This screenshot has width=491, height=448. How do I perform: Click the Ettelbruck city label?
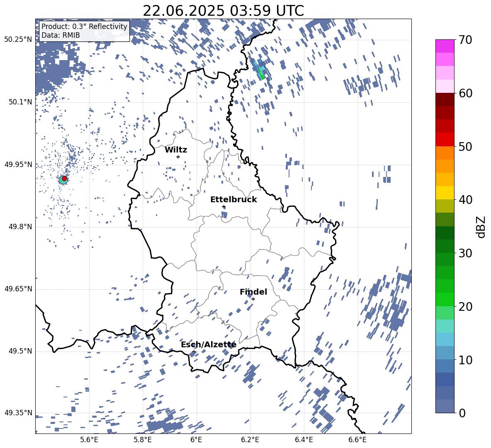[x=233, y=200]
